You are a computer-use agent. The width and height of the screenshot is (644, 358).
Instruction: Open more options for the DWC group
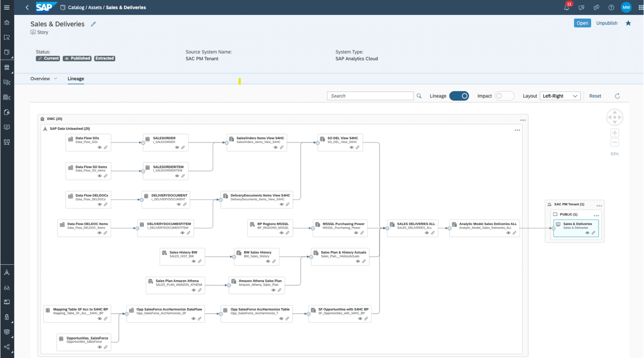pos(523,120)
